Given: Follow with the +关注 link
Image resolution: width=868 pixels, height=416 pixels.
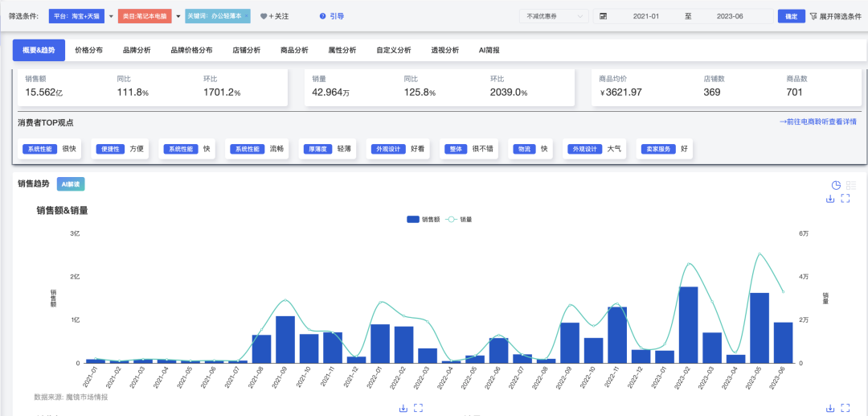Looking at the screenshot, I should click(278, 17).
